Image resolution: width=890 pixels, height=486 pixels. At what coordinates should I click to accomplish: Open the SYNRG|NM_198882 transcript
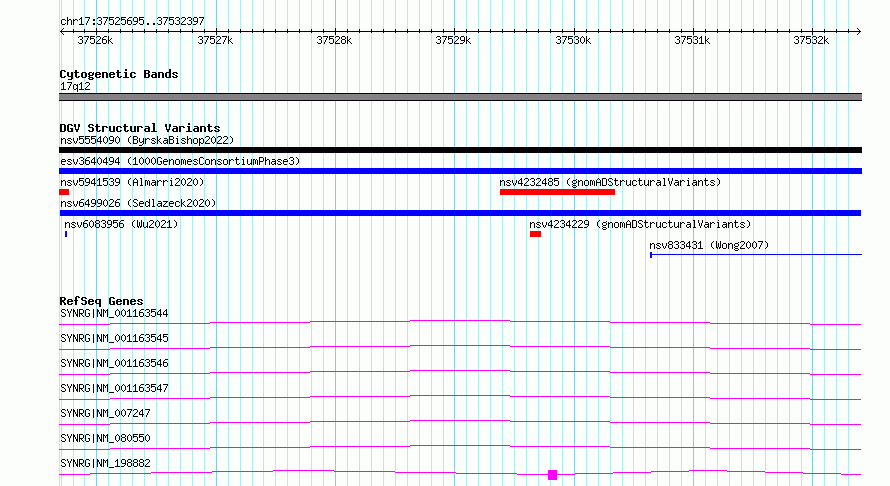coord(105,463)
